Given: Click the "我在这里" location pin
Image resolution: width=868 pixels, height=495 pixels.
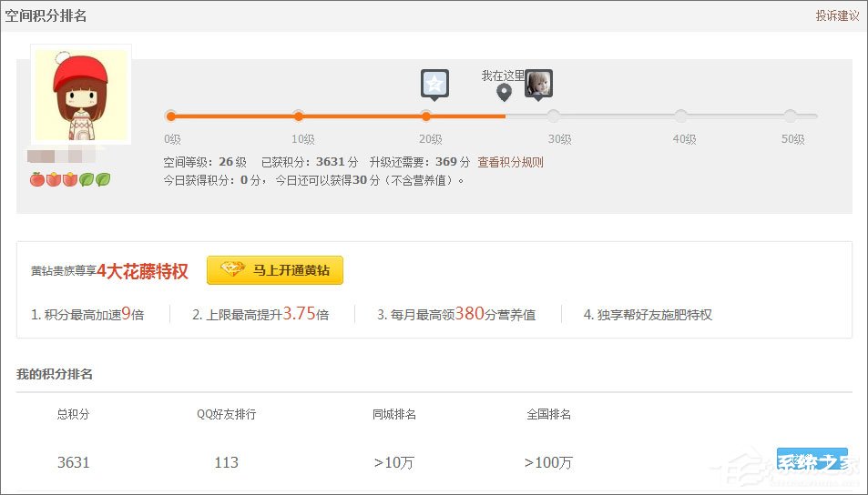Looking at the screenshot, I should [504, 92].
